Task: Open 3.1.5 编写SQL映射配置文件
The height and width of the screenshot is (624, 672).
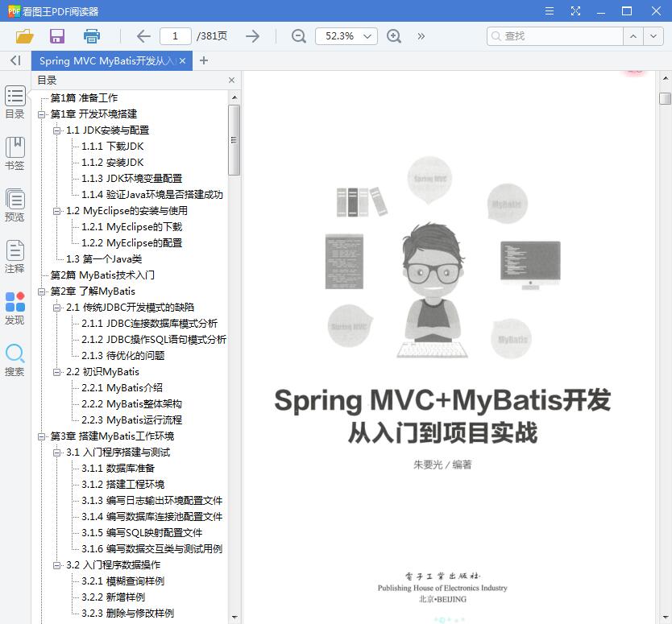Action: click(142, 533)
